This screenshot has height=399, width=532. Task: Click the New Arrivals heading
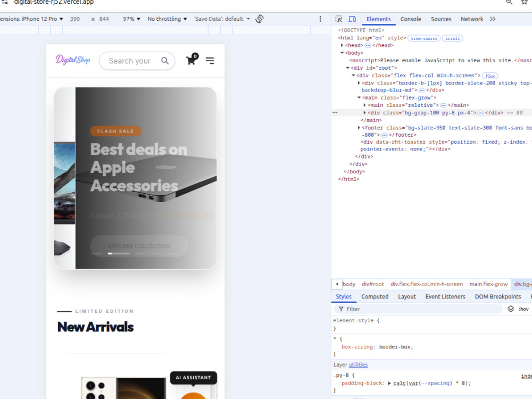click(95, 327)
